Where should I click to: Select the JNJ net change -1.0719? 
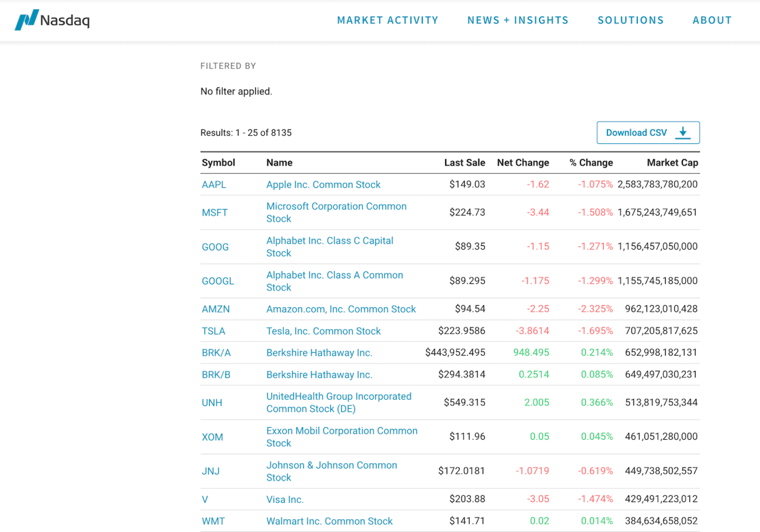(x=533, y=471)
